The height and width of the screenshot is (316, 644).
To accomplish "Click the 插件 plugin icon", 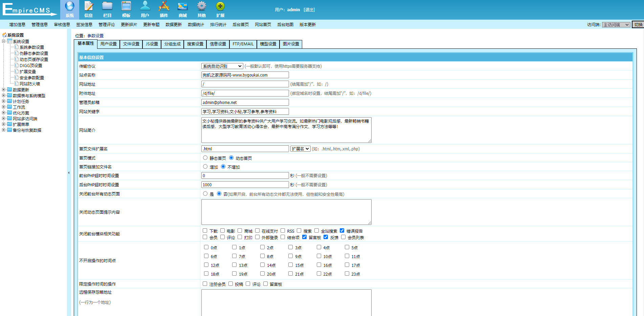I will click(x=164, y=6).
